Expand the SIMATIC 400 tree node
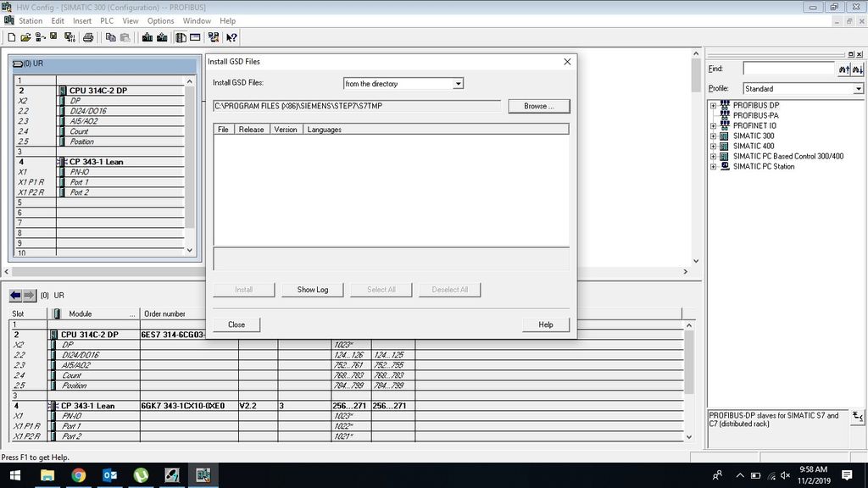 (x=713, y=146)
